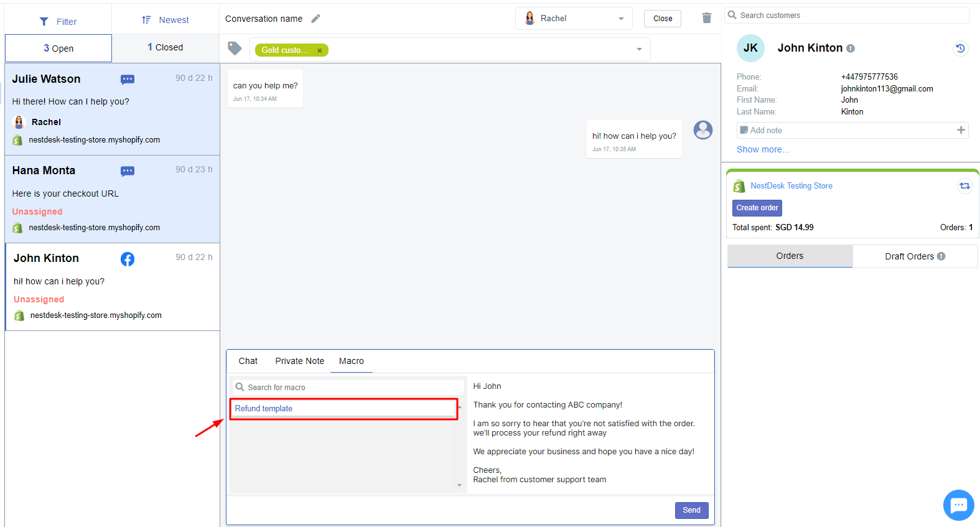Image resolution: width=980 pixels, height=527 pixels.
Task: Click Julie Watson's chat channel icon
Action: [x=128, y=79]
